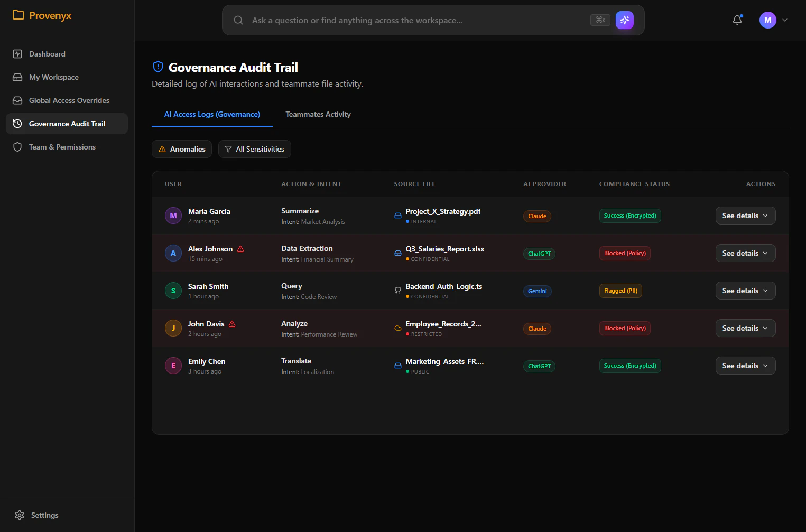Go to Global Access Overrides

click(x=69, y=100)
